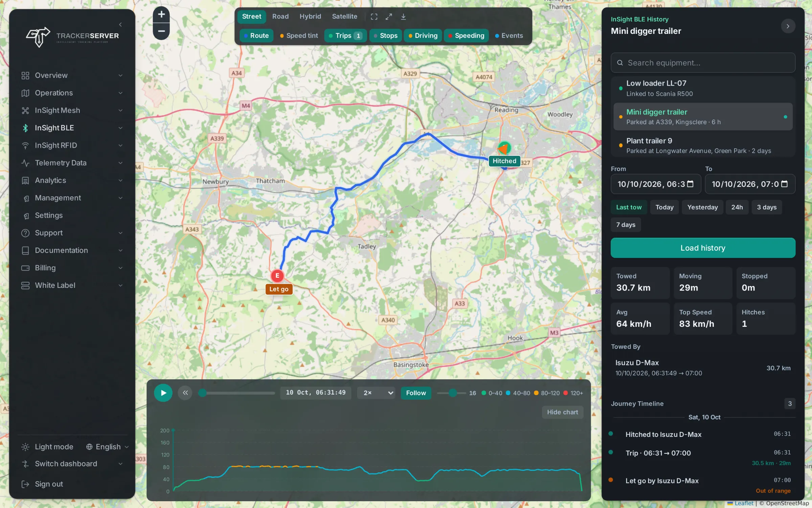
Task: Select the Yesterday range preset
Action: [702, 207]
